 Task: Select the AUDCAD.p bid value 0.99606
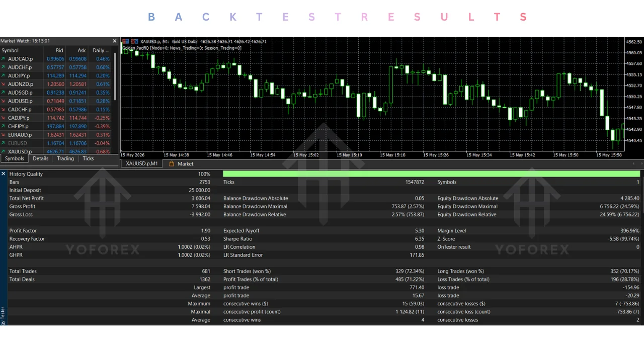click(55, 59)
